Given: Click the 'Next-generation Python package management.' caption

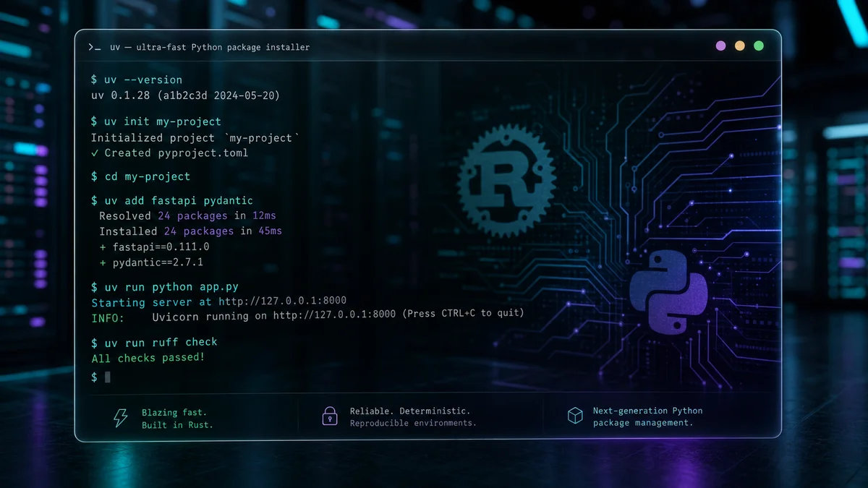Looking at the screenshot, I should point(647,416).
